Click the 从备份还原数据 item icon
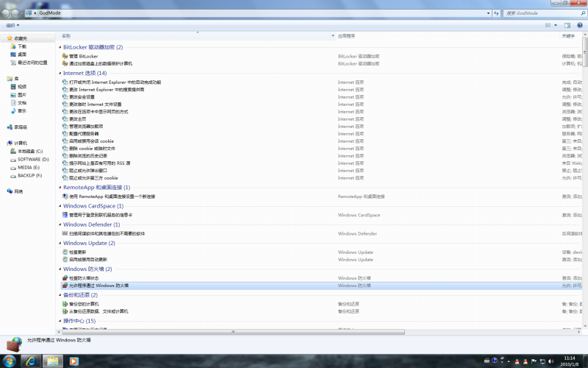 click(x=65, y=311)
